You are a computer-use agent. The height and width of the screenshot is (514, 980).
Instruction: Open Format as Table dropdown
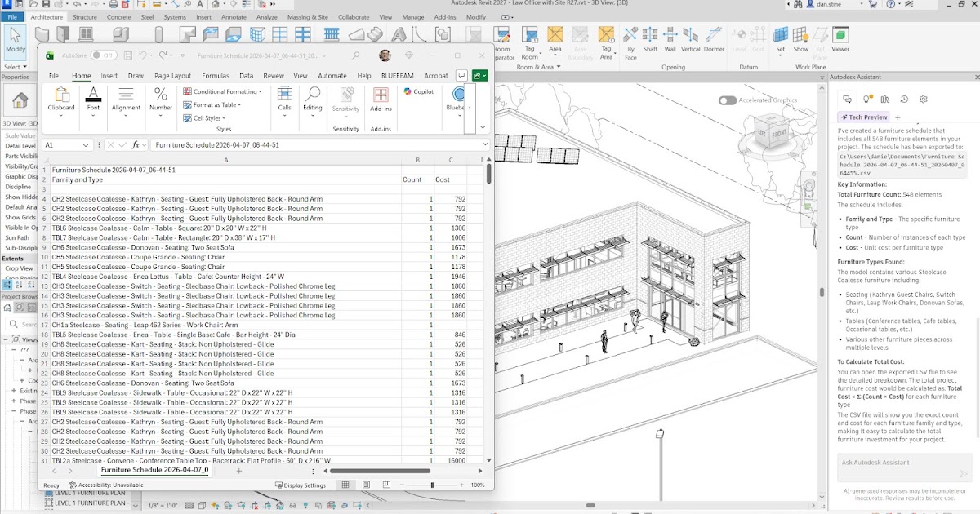point(212,104)
